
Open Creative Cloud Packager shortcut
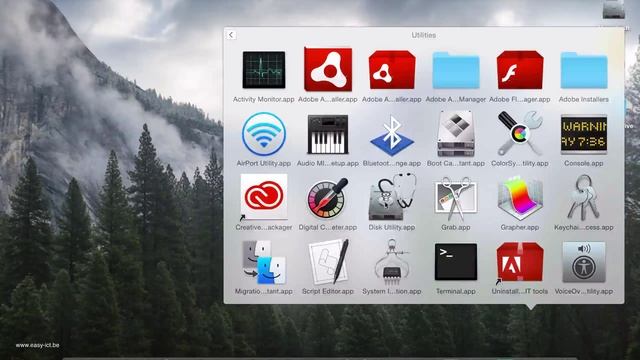coord(264,198)
